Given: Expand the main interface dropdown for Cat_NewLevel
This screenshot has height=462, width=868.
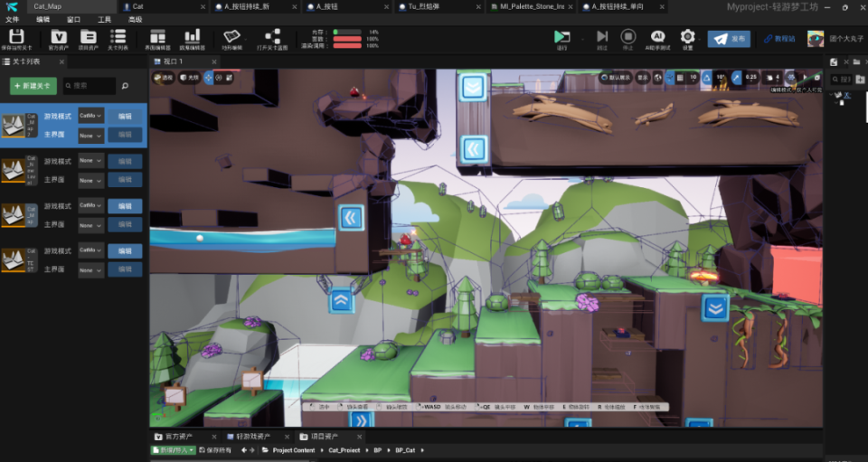Looking at the screenshot, I should tap(91, 180).
